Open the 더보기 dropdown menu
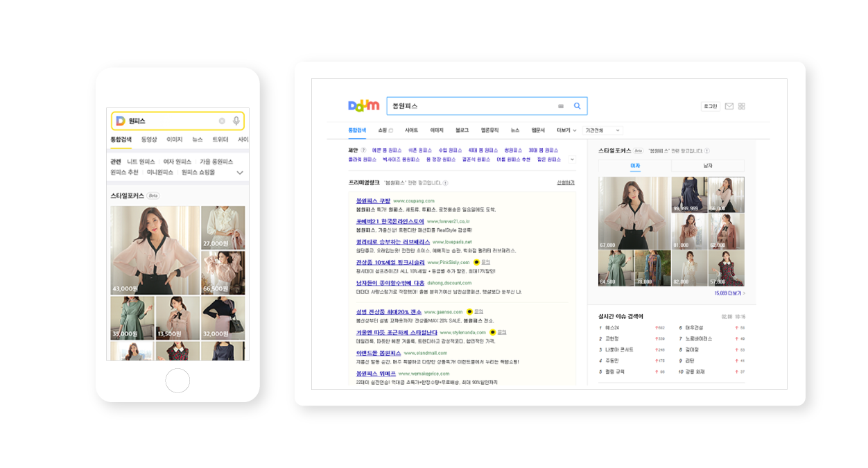Image resolution: width=868 pixels, height=468 pixels. [x=562, y=129]
